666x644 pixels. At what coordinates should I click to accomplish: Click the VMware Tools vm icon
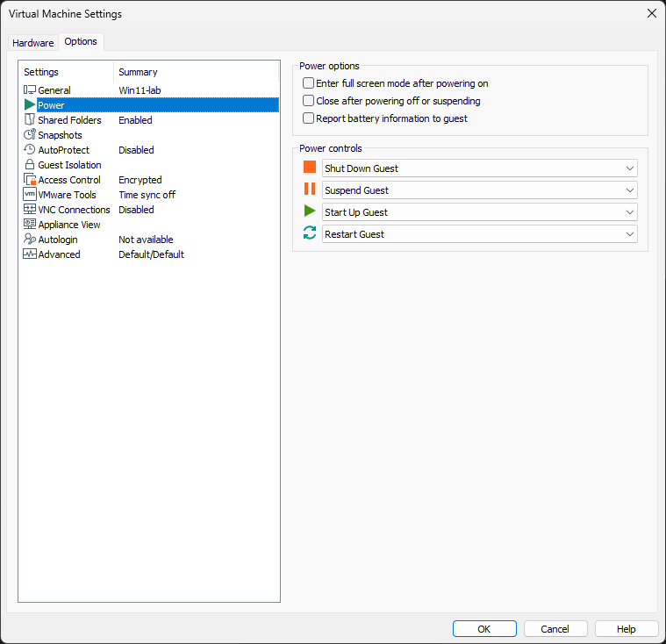(x=30, y=194)
